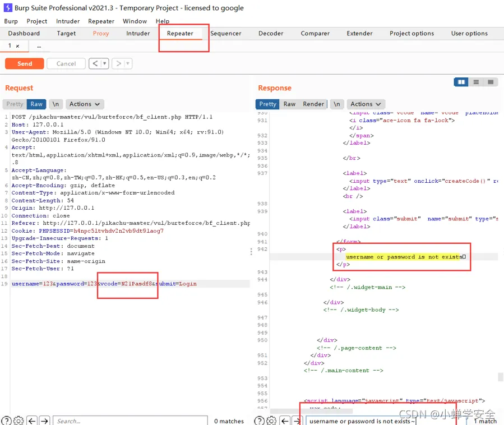
Task: Click the username=123 body parameter line
Action: (x=104, y=284)
